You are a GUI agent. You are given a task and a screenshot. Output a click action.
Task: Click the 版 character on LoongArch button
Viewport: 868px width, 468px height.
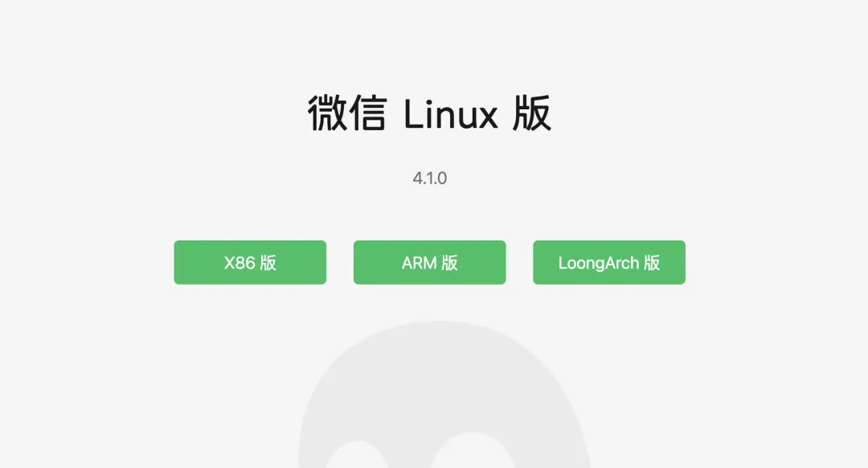[x=652, y=262]
